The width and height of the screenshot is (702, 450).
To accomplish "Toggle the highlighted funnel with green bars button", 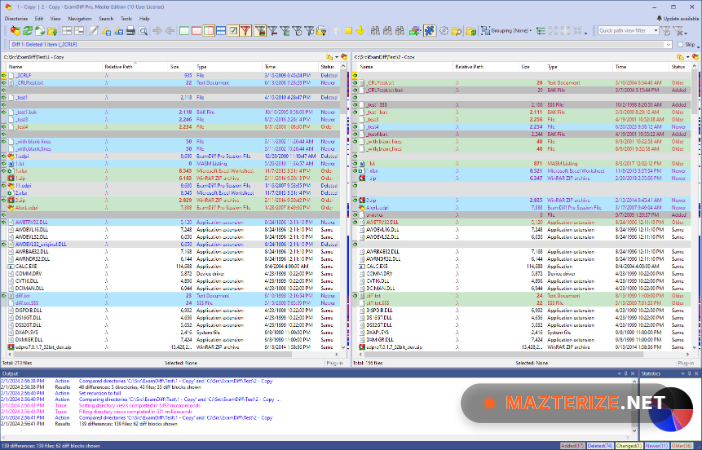I will (x=260, y=30).
